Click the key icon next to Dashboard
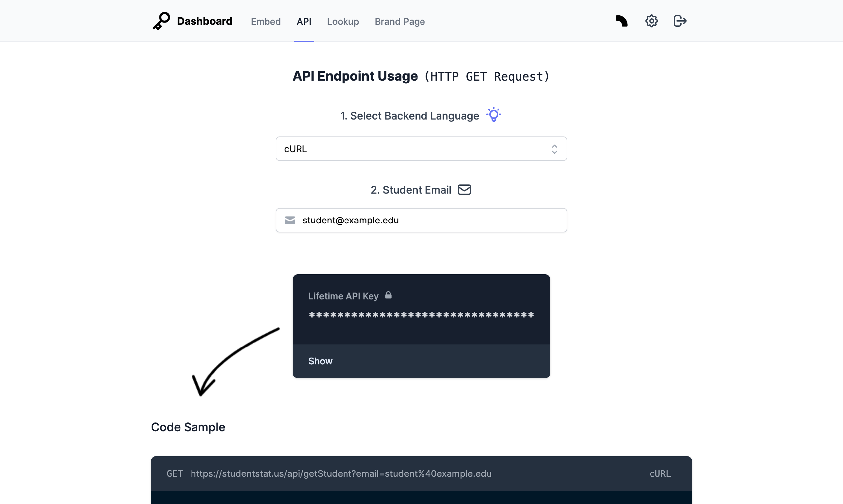 [161, 21]
